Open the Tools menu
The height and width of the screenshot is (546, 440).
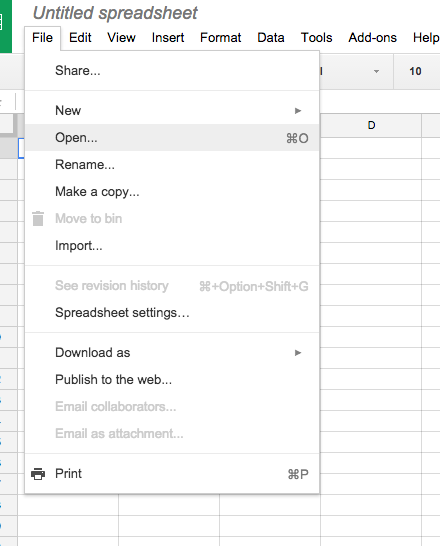coord(316,38)
